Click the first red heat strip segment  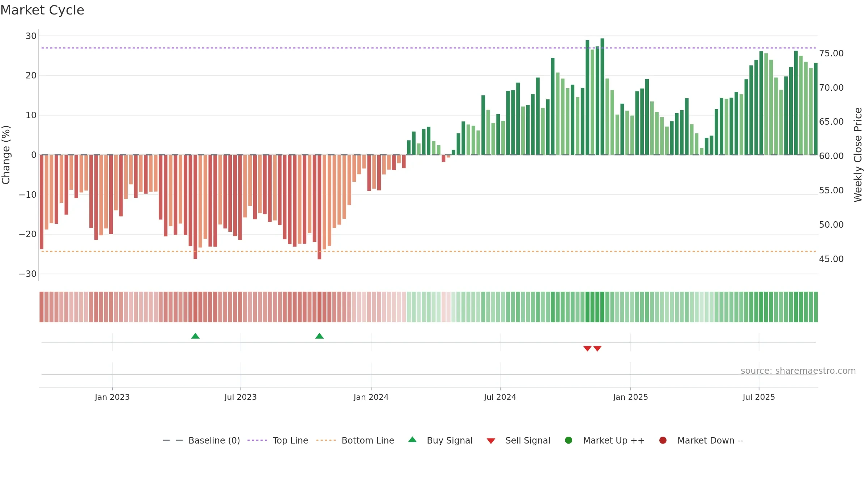pos(42,307)
